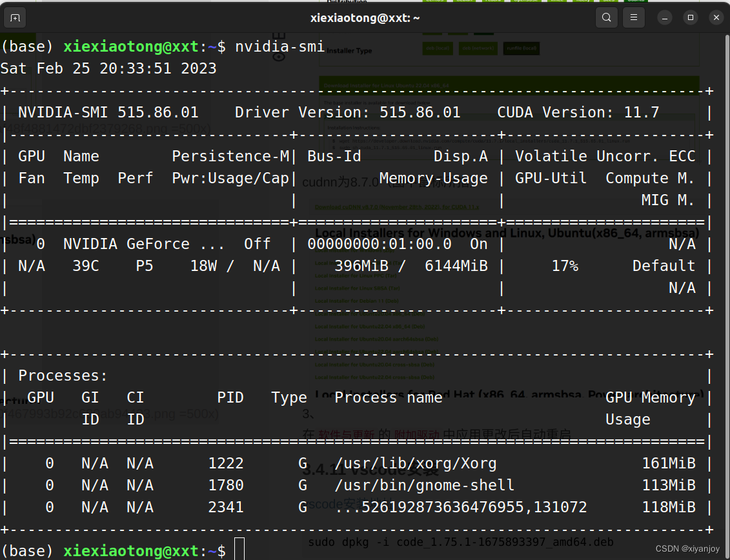This screenshot has width=730, height=560.
Task: Click the Type column header
Action: click(x=289, y=397)
